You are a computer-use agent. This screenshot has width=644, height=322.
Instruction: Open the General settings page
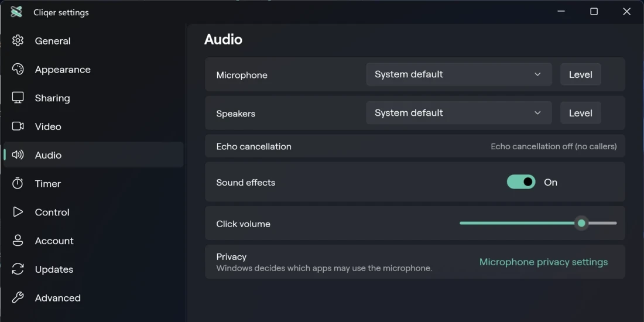pyautogui.click(x=94, y=40)
